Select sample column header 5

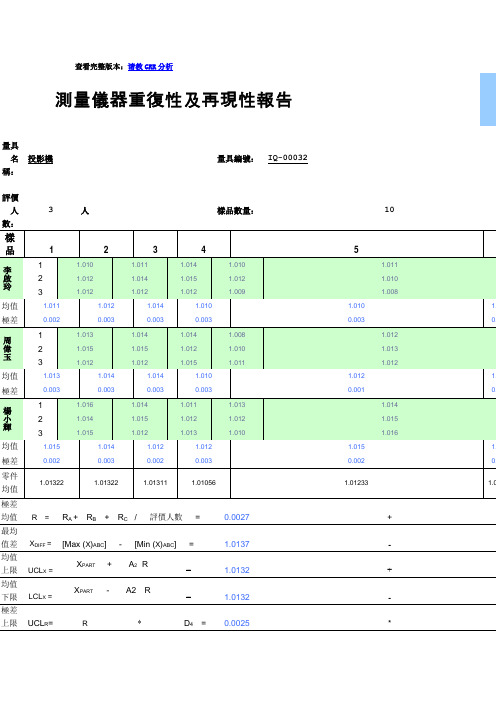pos(356,249)
